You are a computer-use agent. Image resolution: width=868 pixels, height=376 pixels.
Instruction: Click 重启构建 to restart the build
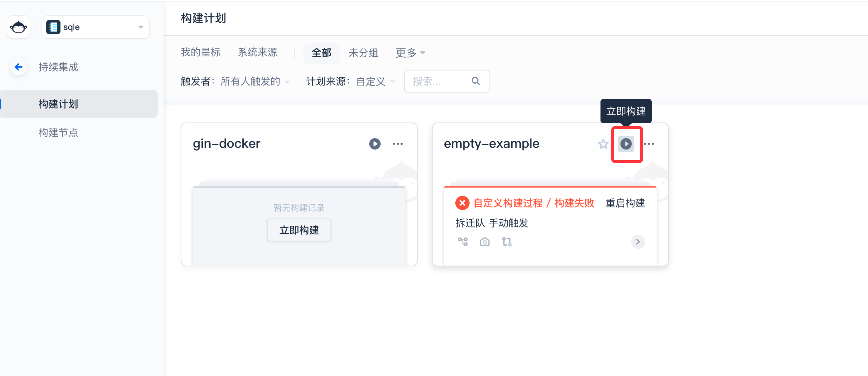coord(625,203)
